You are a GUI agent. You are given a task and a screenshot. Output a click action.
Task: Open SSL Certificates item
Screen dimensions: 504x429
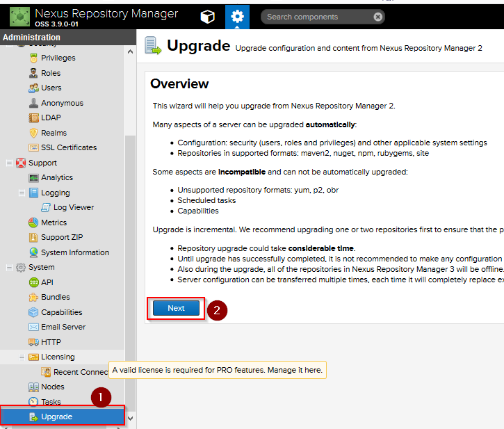pos(68,147)
